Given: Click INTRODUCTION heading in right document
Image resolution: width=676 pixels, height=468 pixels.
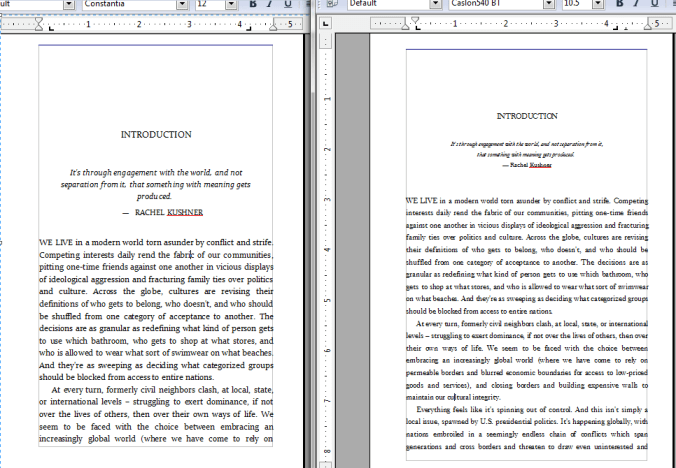Looking at the screenshot, I should [527, 116].
